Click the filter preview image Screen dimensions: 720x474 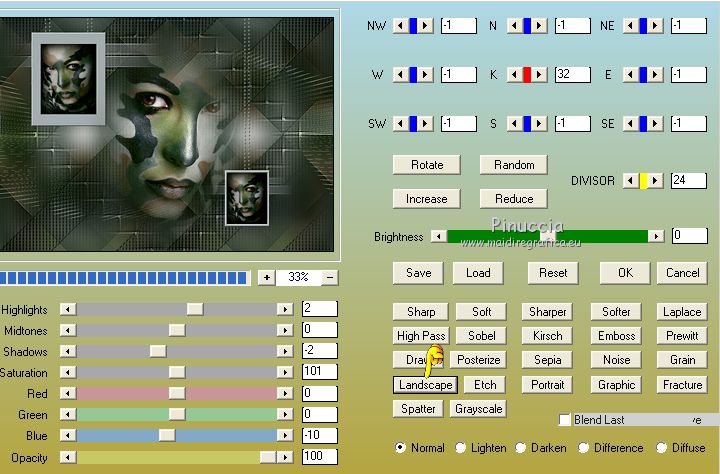pyautogui.click(x=167, y=135)
